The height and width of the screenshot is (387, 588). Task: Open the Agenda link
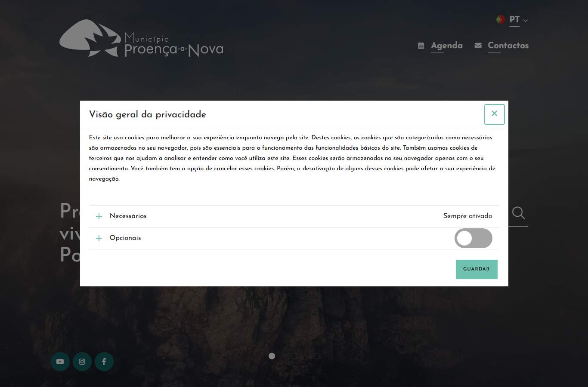(447, 46)
